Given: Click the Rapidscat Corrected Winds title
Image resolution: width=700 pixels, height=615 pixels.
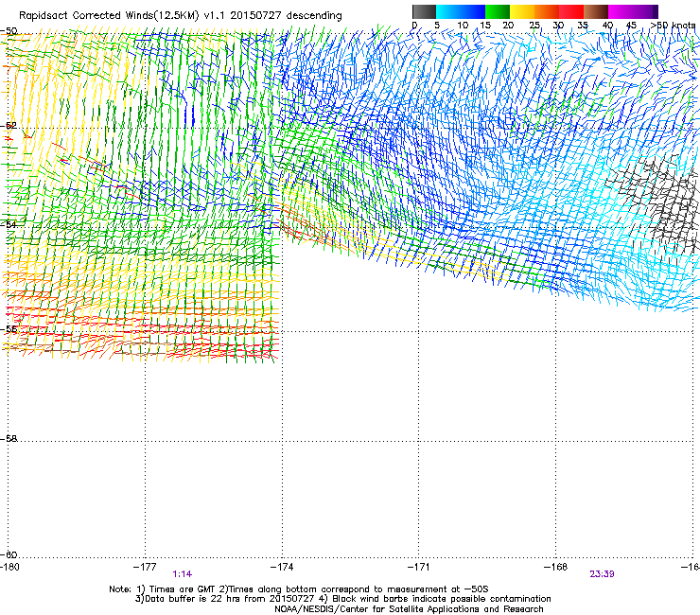Looking at the screenshot, I should [181, 15].
